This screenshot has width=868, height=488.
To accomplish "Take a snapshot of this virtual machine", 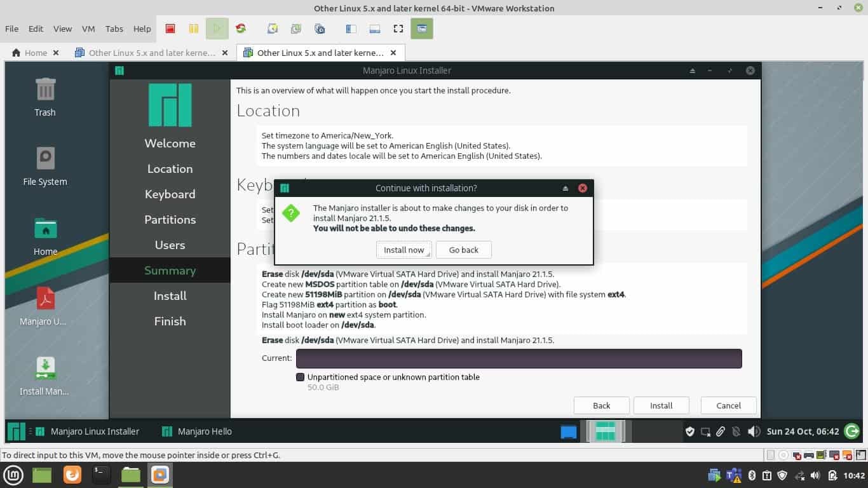I will (x=273, y=29).
